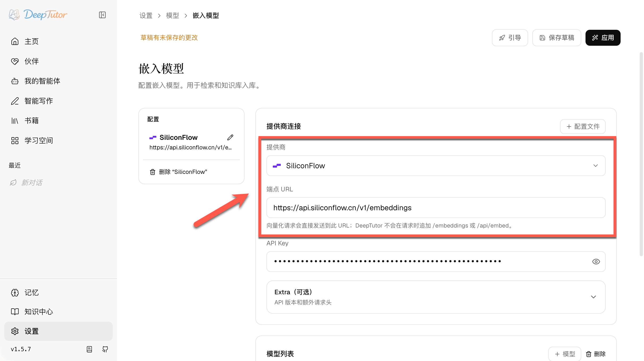Viewport: 644px width, 361px height.
Task: Go to 模型 breadcrumb
Action: click(x=173, y=16)
